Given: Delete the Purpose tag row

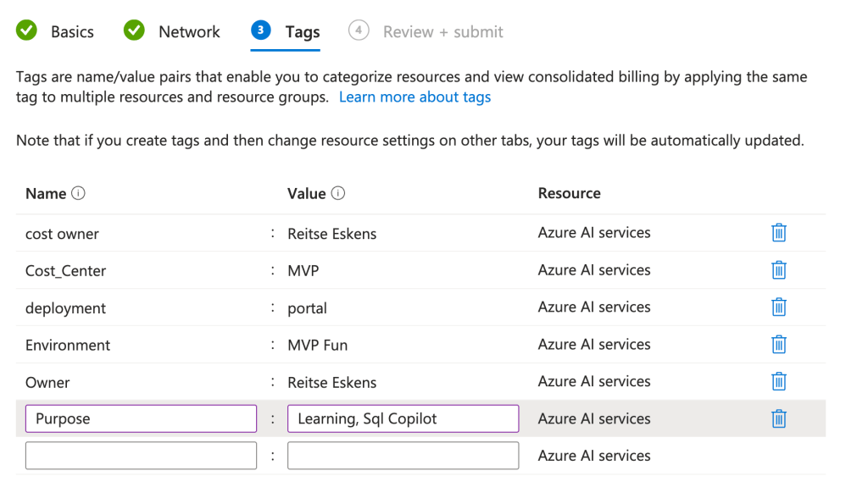Looking at the screenshot, I should (x=778, y=418).
